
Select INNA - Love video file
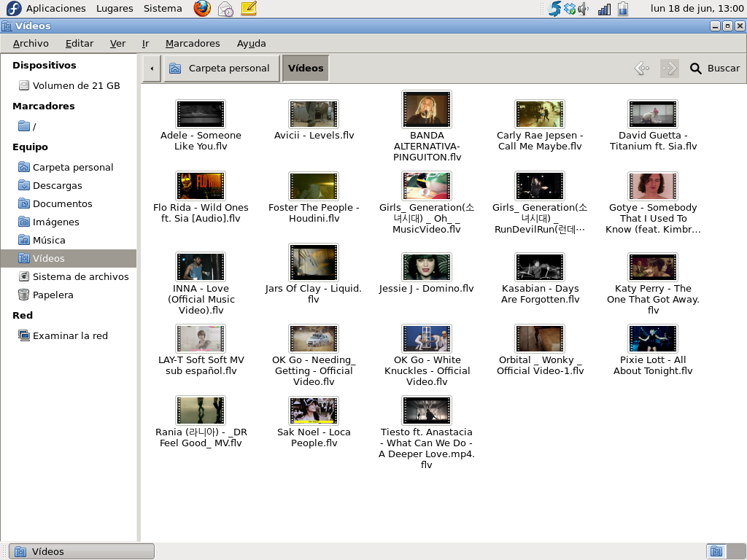point(201,267)
